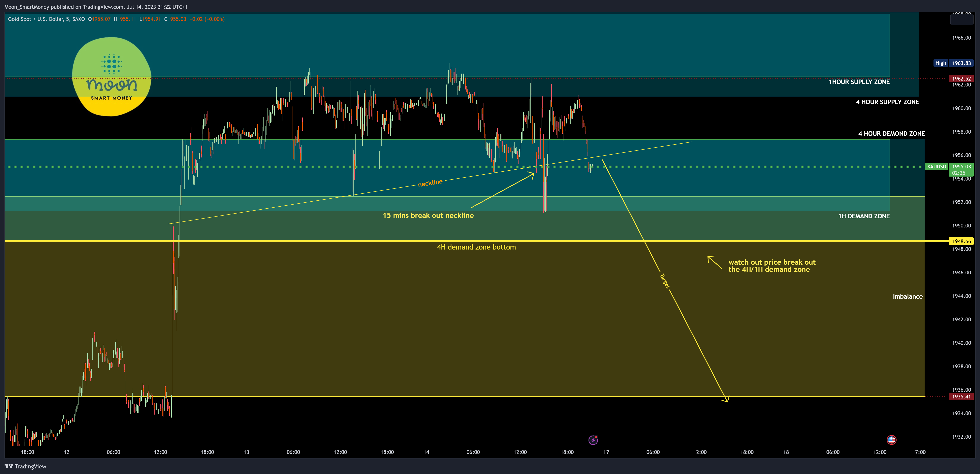Select the '1H DEMAND ZONE' label
980x474 pixels.
pyautogui.click(x=864, y=216)
